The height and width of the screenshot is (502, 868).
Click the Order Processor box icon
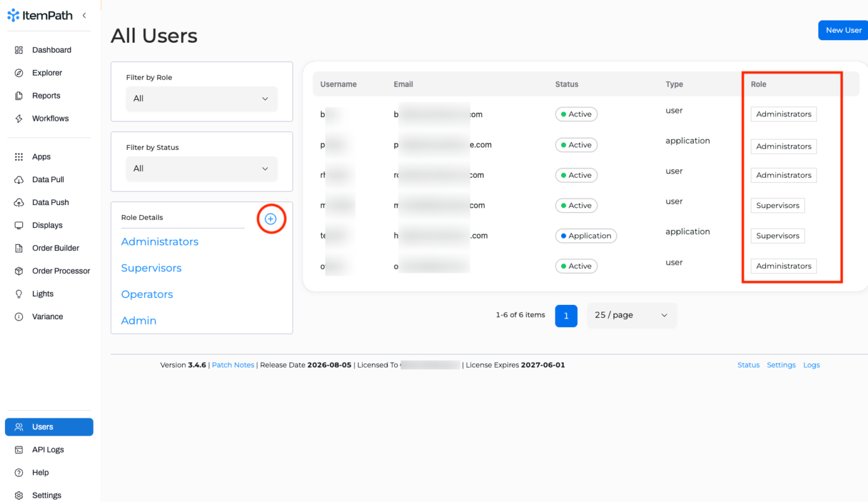pyautogui.click(x=19, y=271)
